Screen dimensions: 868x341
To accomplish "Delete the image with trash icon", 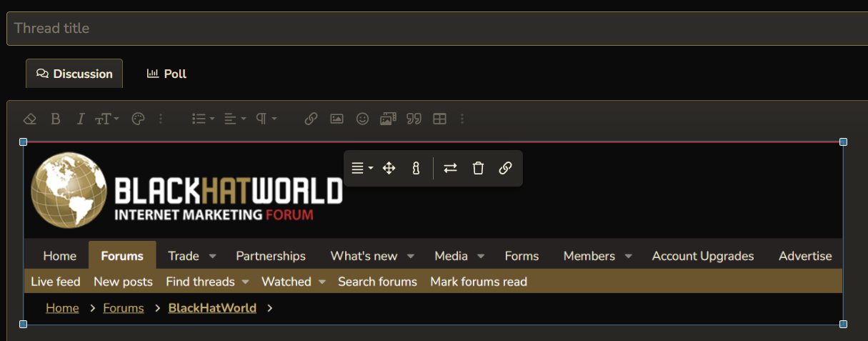I will click(478, 168).
